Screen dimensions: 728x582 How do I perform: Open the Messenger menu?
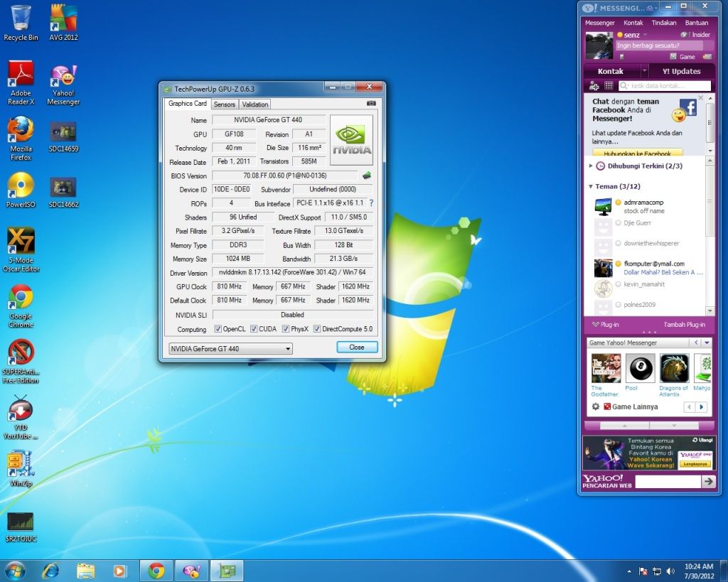(599, 23)
